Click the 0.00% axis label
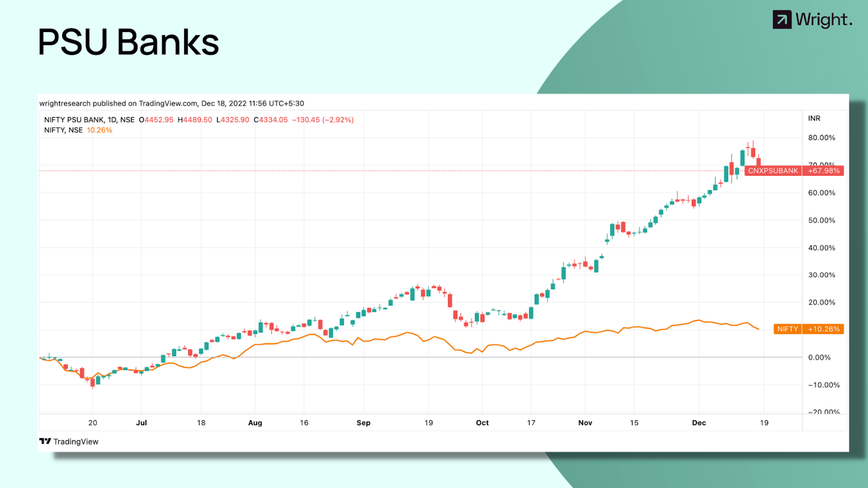Image resolution: width=868 pixels, height=488 pixels. click(820, 357)
